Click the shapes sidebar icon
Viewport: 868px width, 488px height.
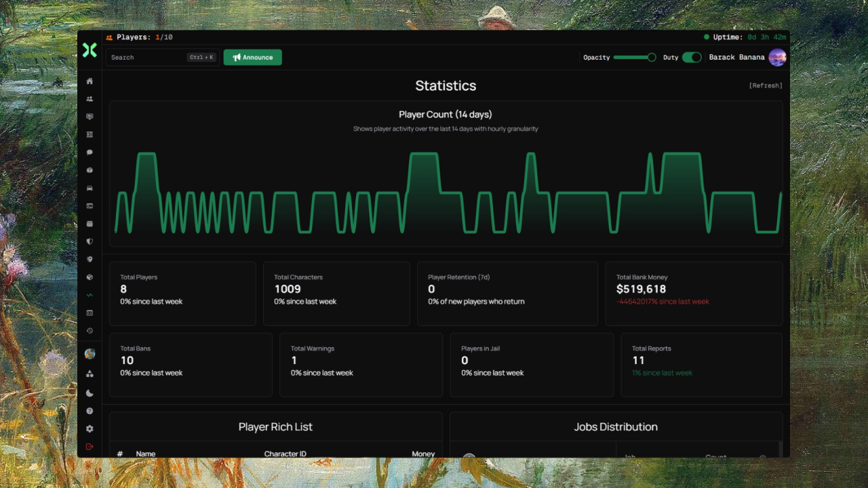[90, 374]
